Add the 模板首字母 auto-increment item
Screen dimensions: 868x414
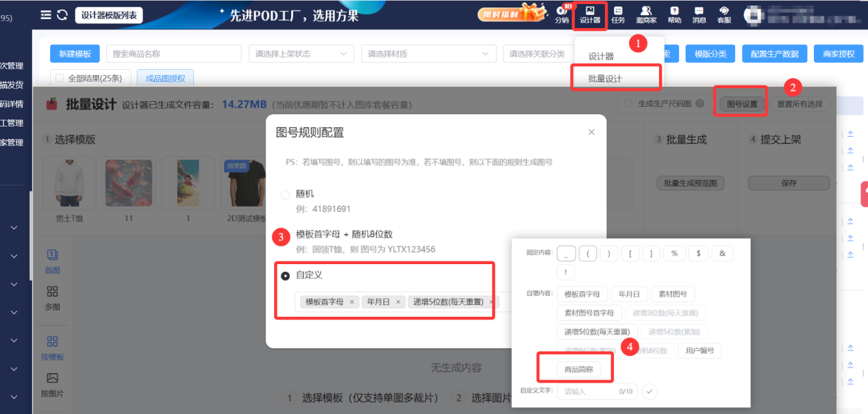click(582, 294)
